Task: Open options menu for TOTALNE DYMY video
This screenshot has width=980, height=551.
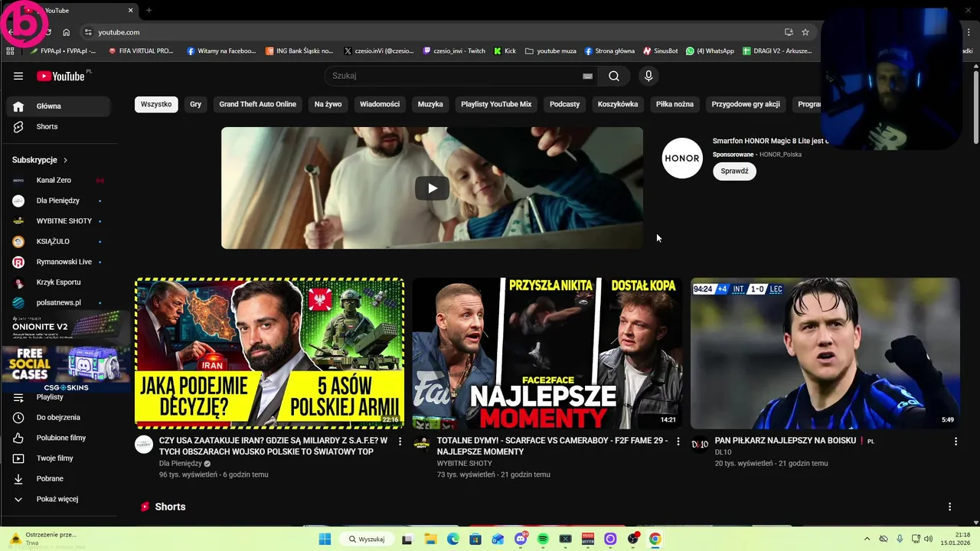Action: click(678, 442)
